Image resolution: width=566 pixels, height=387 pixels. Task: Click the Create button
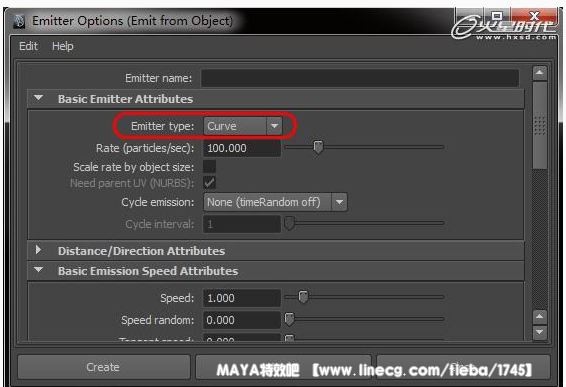click(103, 367)
